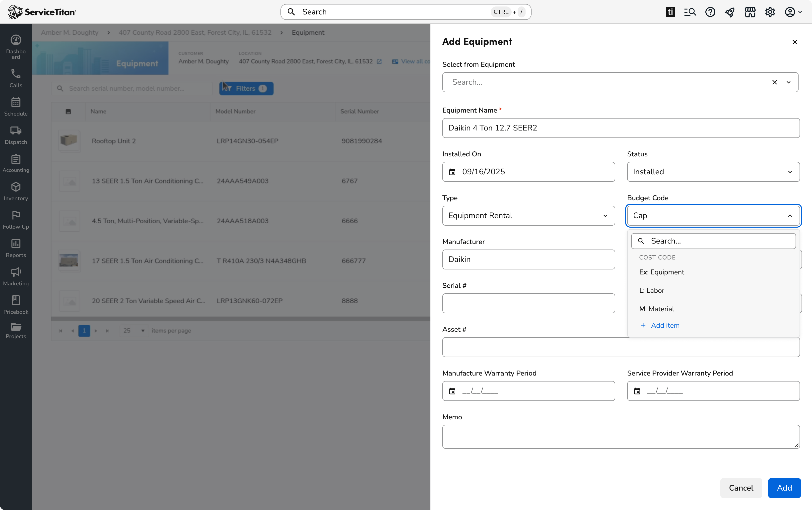Screen dimensions: 812x510
Task: Go to the first page
Action: pos(60,331)
